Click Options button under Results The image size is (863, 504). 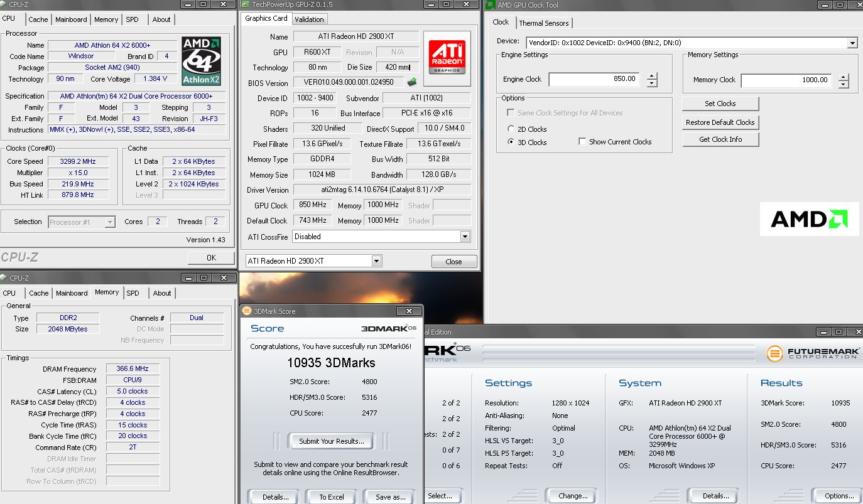839,496
